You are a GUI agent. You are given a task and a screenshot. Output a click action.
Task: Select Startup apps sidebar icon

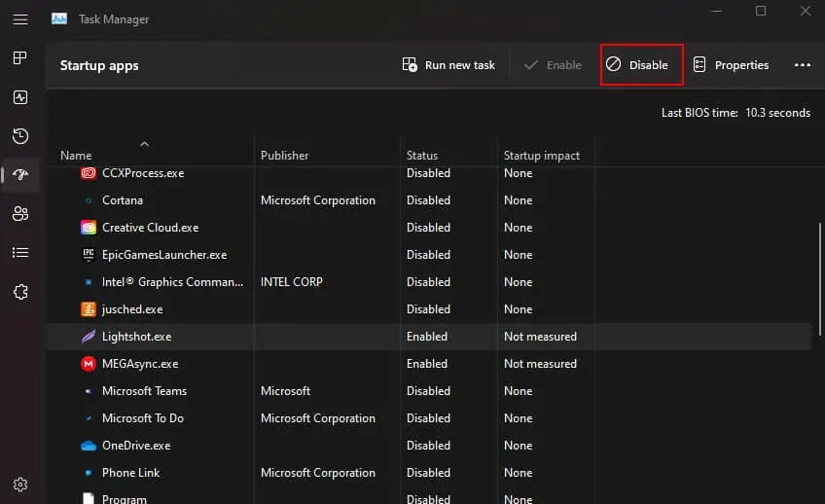tap(20, 175)
